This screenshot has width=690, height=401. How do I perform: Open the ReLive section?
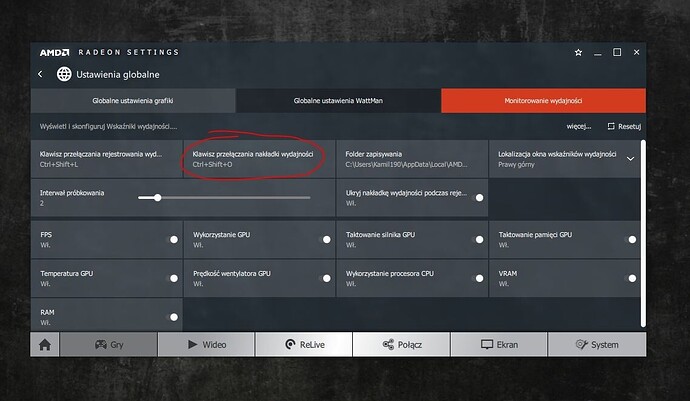coord(304,345)
